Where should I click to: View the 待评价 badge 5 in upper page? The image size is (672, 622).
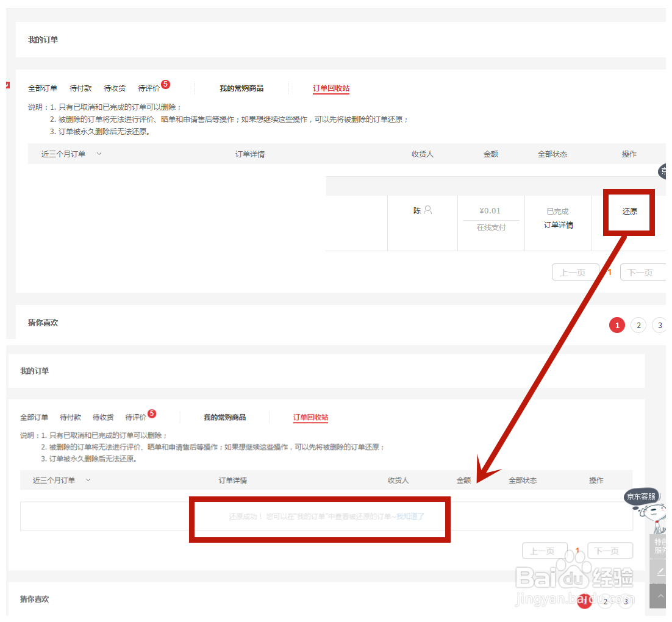[x=165, y=84]
